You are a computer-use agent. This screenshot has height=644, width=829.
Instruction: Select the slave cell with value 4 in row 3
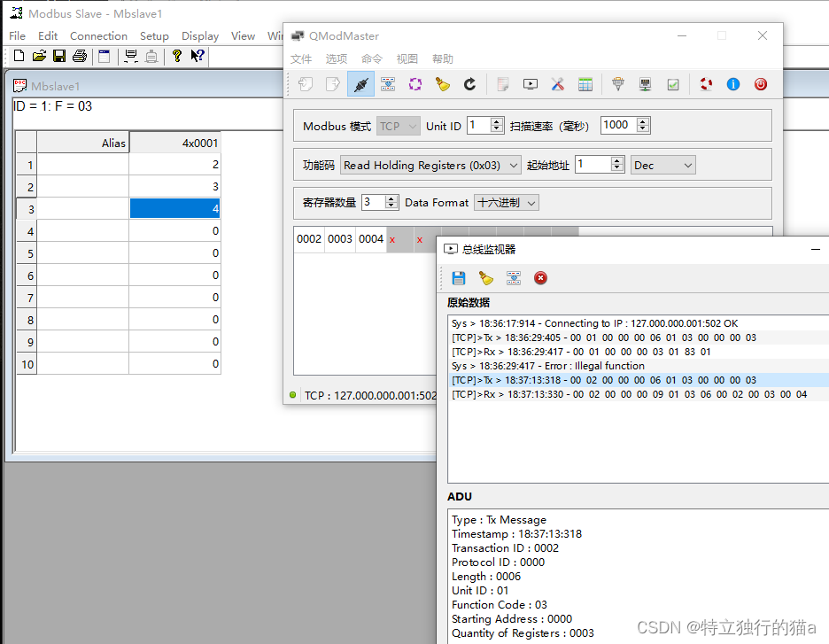point(175,208)
